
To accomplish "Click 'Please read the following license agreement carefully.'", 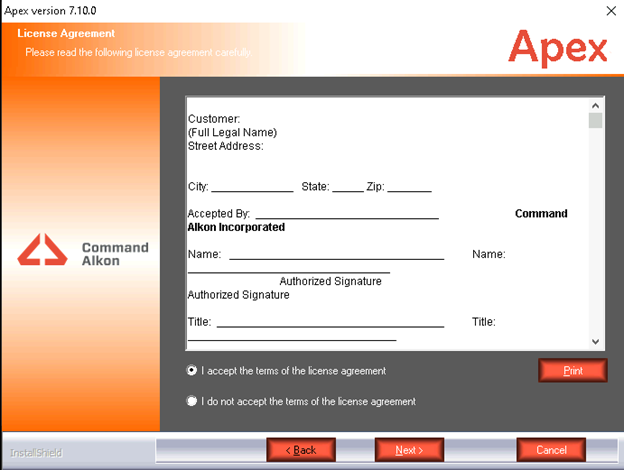I will click(138, 53).
